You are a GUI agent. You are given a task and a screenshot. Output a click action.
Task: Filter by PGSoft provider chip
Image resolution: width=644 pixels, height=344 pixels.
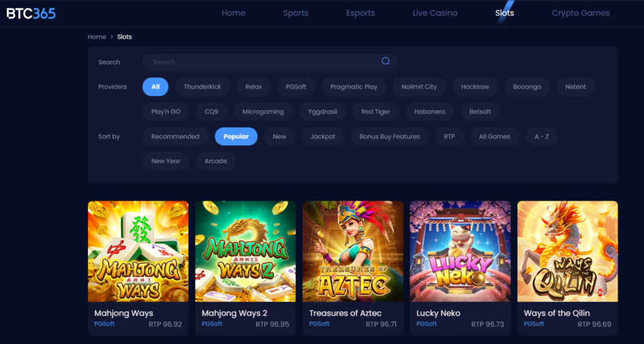click(x=296, y=87)
